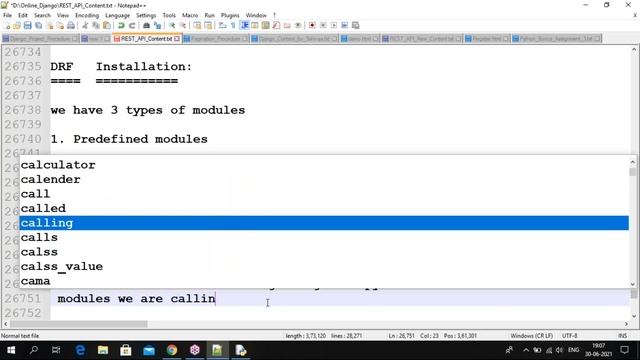Click the Open file toolbar icon
The height and width of the screenshot is (360, 640).
point(17,25)
